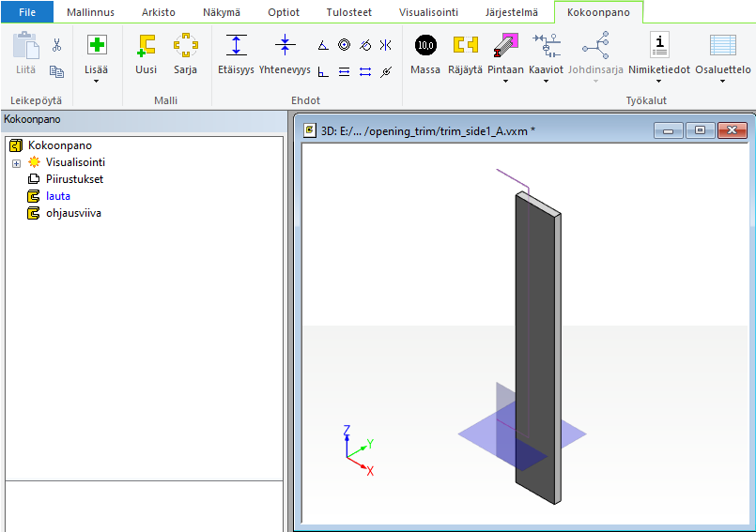756x532 pixels.
Task: Open the File menu button
Action: tap(26, 12)
